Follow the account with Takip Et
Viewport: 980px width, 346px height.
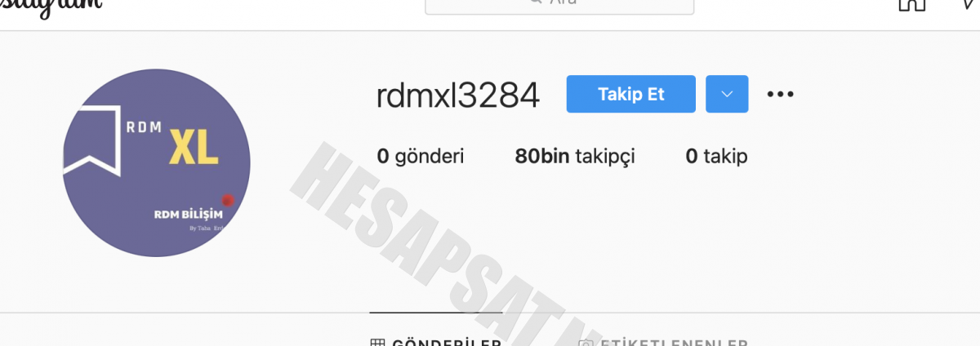(631, 94)
